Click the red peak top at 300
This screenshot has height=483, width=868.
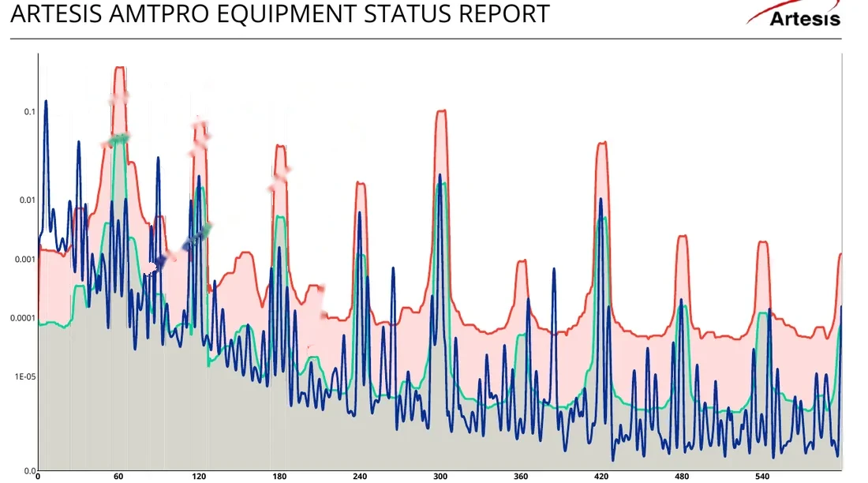[x=441, y=110]
